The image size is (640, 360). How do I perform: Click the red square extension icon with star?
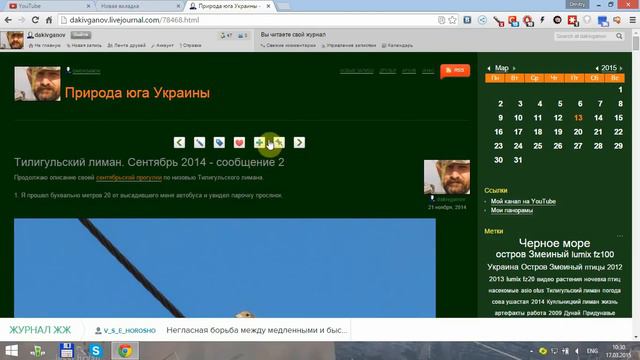(x=573, y=20)
